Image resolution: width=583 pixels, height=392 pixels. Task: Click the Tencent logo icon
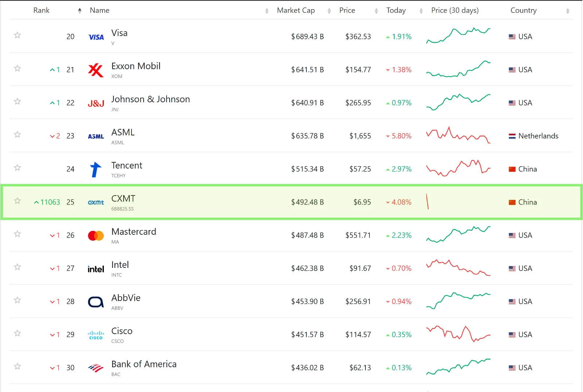96,169
